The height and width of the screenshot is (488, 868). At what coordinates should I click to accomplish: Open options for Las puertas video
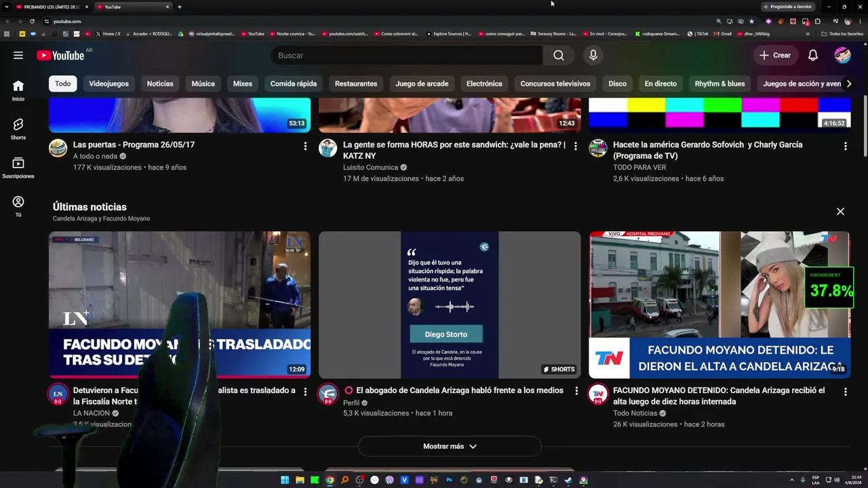305,146
